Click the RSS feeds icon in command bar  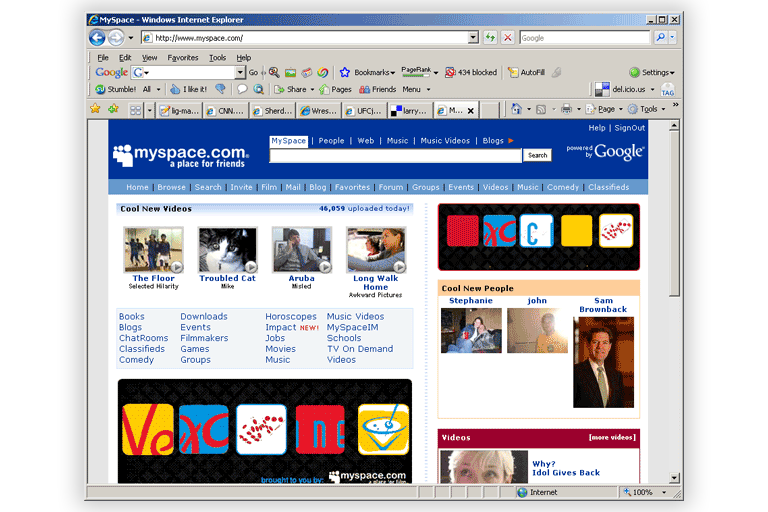541,109
